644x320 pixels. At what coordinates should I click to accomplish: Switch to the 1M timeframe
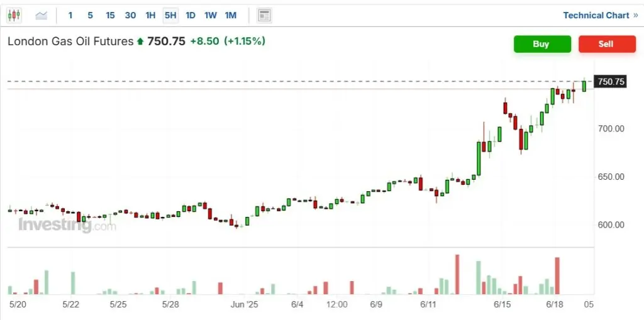point(230,16)
